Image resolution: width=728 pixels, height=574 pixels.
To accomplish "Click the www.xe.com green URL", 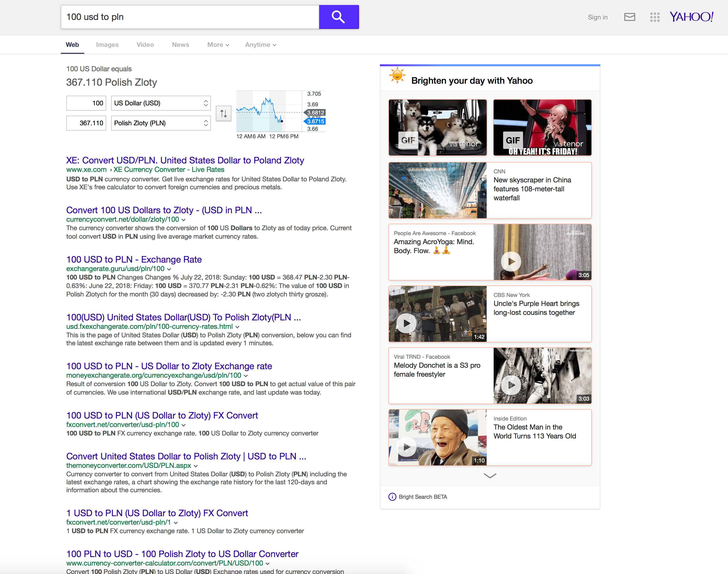I will 87,170.
